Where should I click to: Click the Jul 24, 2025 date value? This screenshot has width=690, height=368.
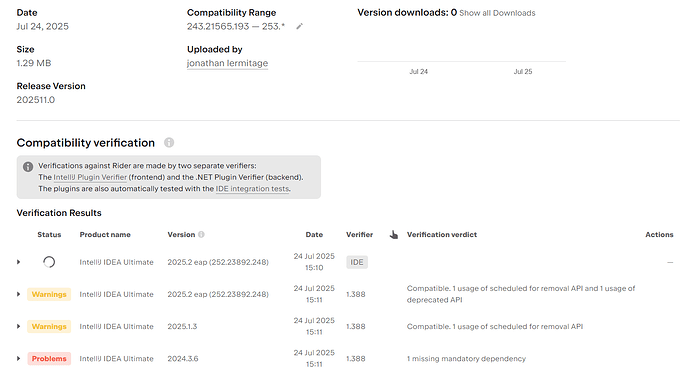pyautogui.click(x=43, y=26)
